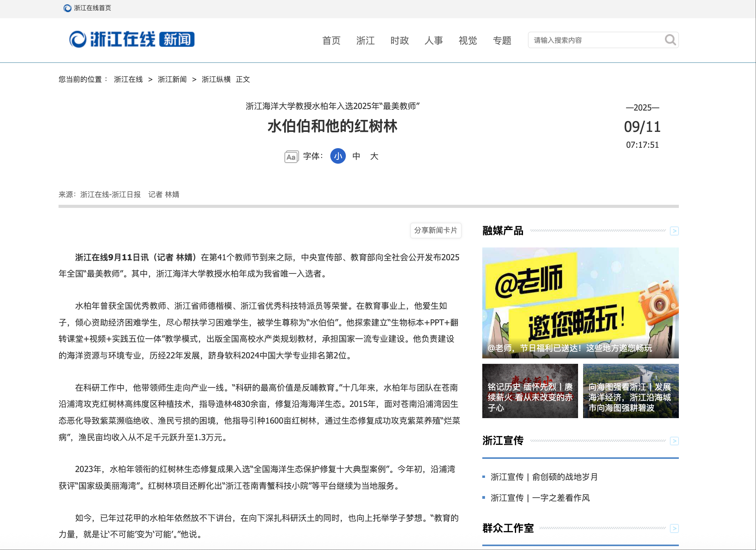
Task: Click the Aa font size icon
Action: tap(292, 157)
